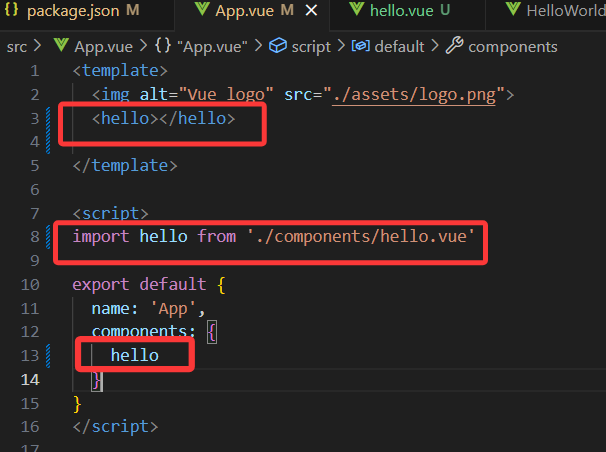Screen dimensions: 606x452
Task: Click the opening template tag
Action: pos(120,71)
